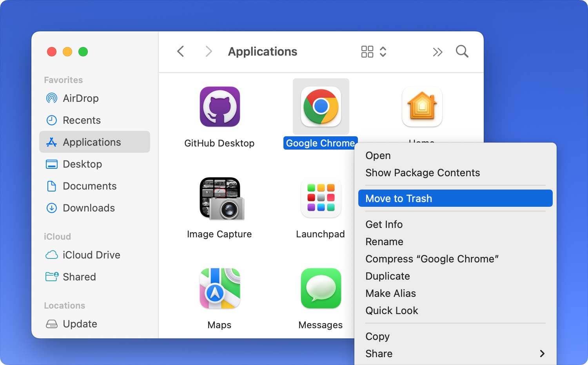Open Recents in the sidebar

94,120
